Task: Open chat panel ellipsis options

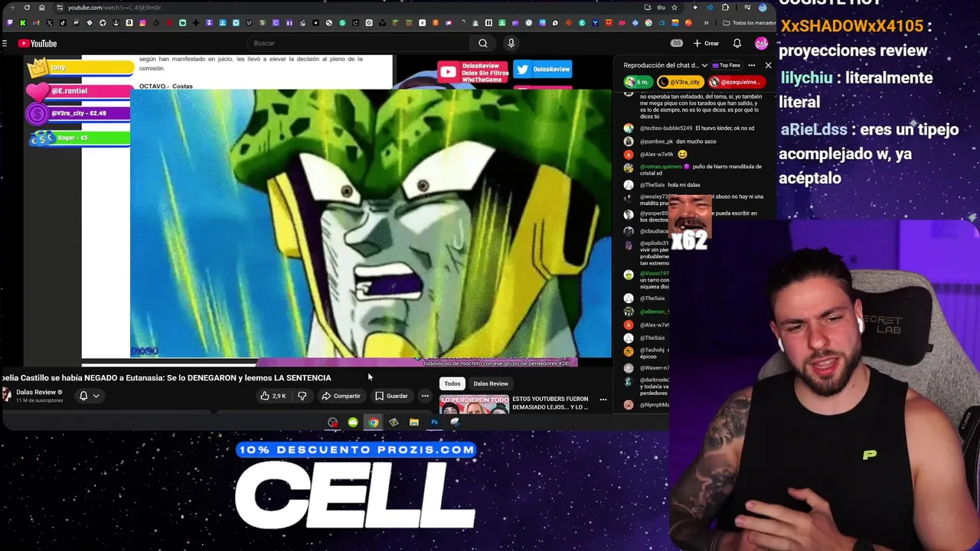Action: 751,65
